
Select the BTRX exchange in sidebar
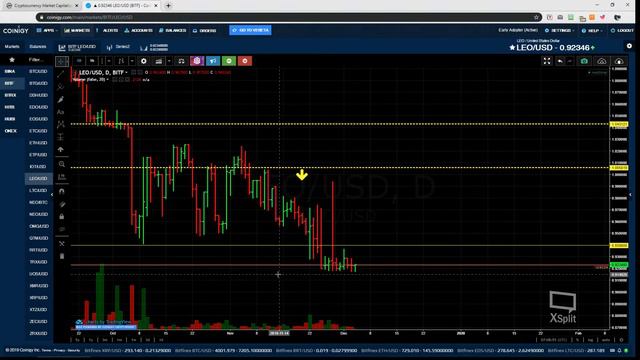point(10,95)
